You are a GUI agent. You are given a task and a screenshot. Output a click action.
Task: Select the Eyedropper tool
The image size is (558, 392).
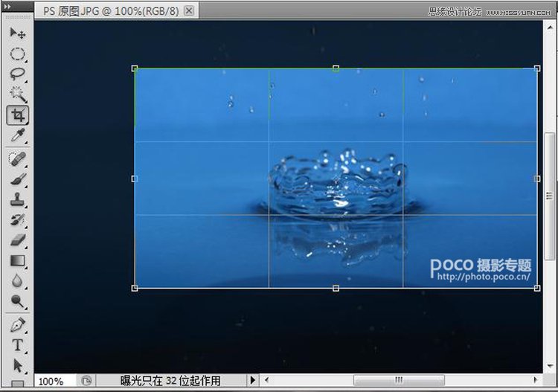[x=17, y=135]
